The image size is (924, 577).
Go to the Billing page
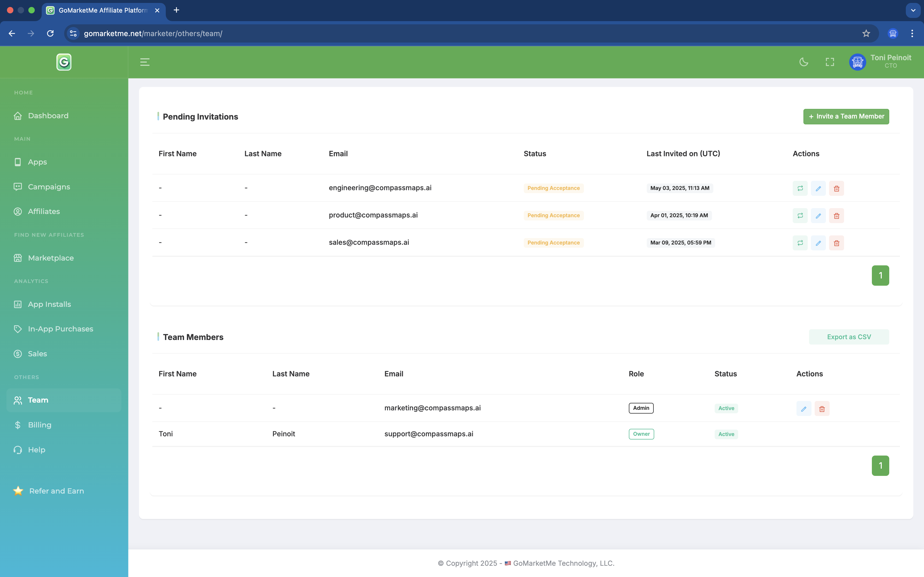click(64, 425)
